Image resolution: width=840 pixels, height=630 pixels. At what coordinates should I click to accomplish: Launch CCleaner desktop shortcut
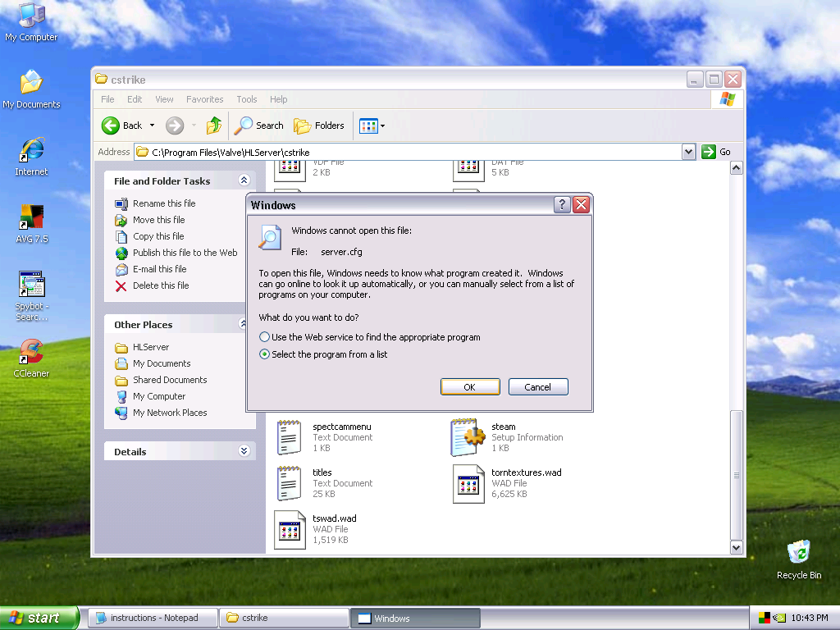[31, 358]
